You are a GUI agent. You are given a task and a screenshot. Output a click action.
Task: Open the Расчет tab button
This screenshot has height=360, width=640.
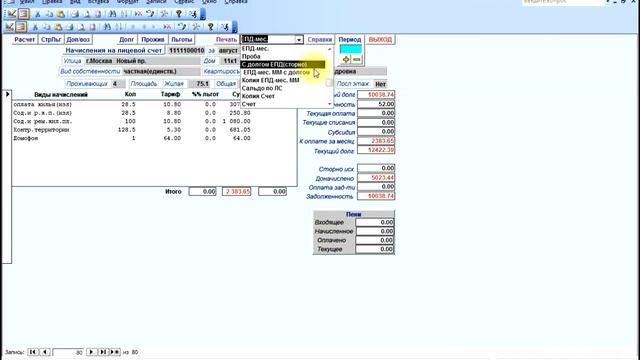[x=24, y=40]
